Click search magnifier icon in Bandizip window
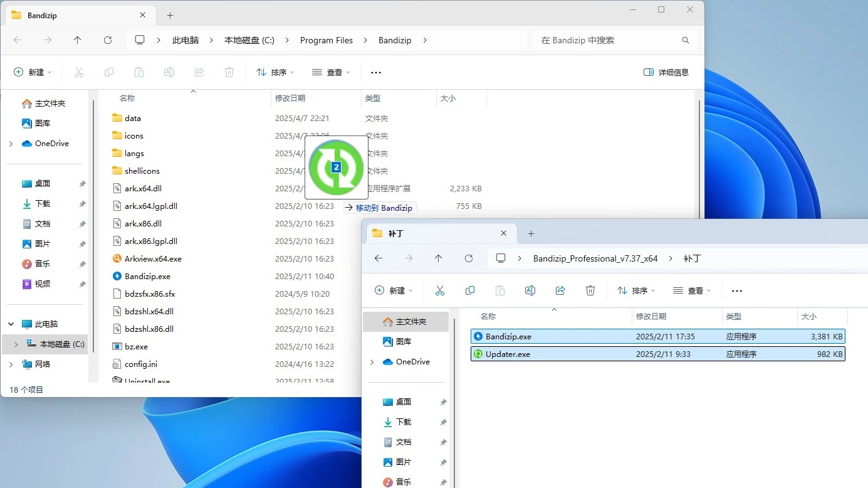 tap(686, 40)
